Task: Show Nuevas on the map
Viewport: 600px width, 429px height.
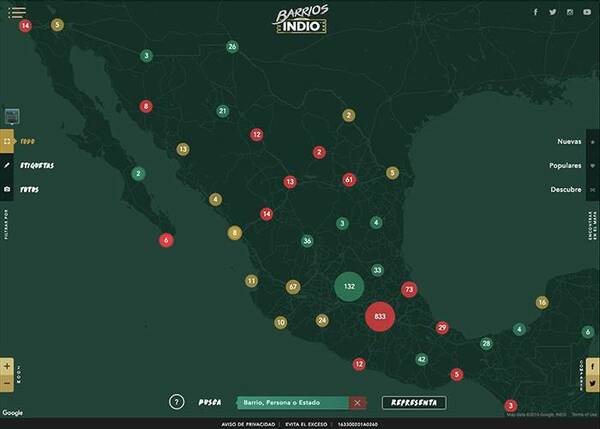Action: [x=569, y=142]
